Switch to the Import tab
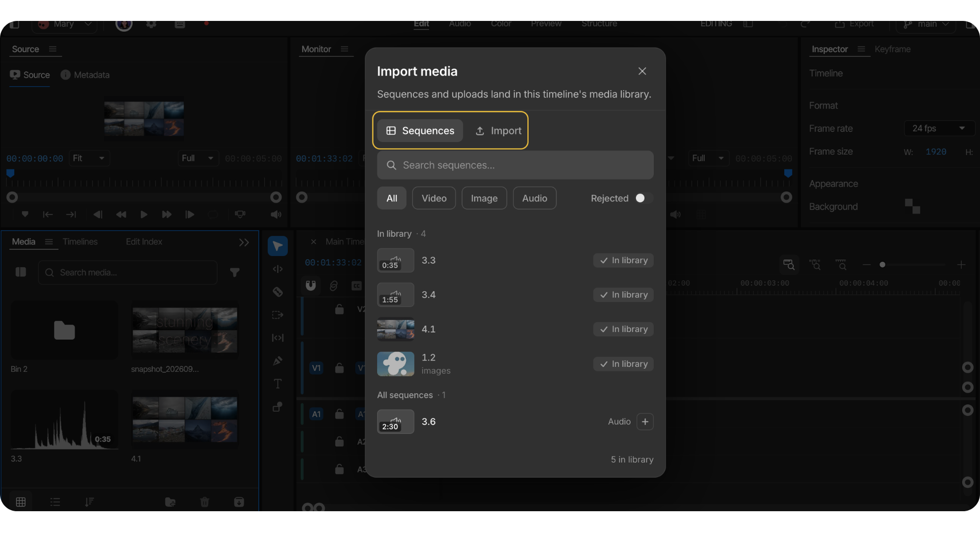This screenshot has height=551, width=980. (498, 131)
